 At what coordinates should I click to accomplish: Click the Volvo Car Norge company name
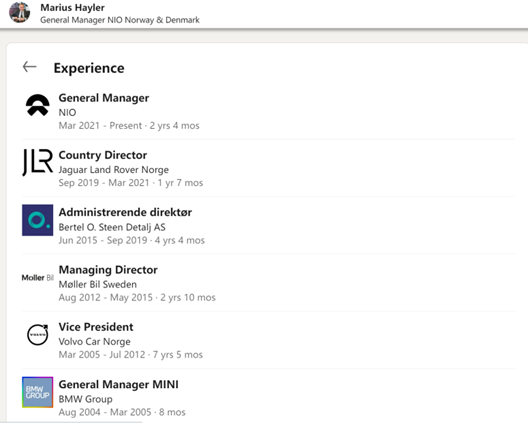95,342
